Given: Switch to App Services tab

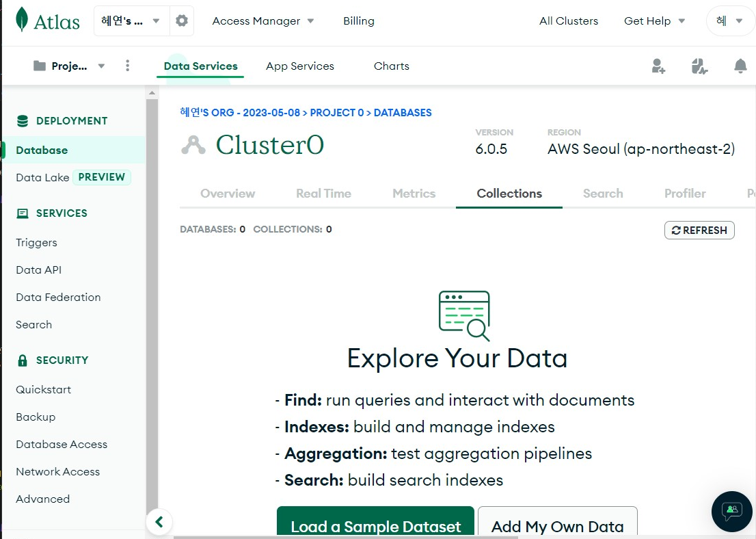Looking at the screenshot, I should pos(300,66).
